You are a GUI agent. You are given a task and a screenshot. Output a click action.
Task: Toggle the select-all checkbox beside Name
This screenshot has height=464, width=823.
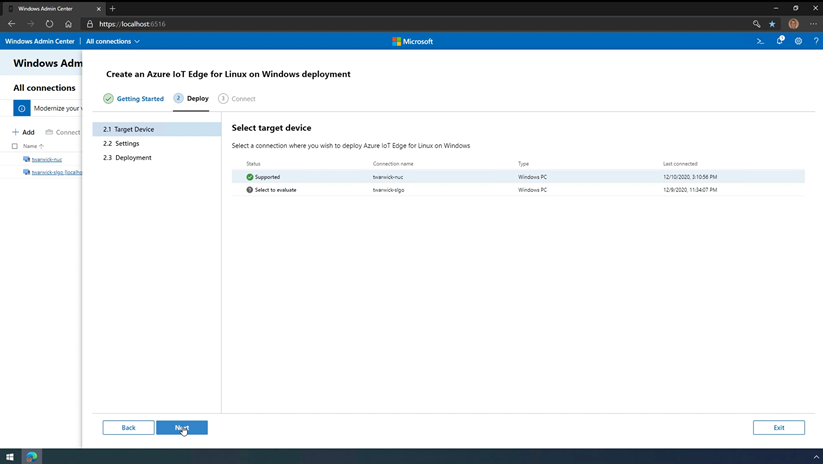coord(15,146)
